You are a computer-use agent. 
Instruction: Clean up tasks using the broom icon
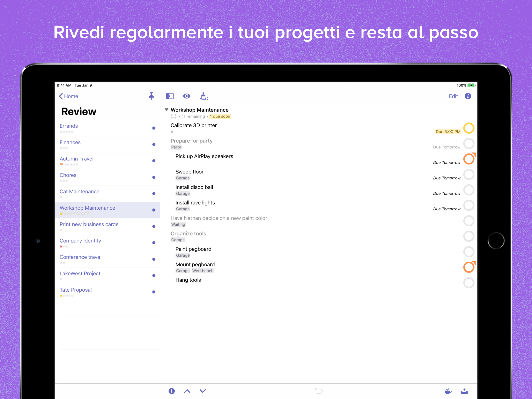pos(204,96)
